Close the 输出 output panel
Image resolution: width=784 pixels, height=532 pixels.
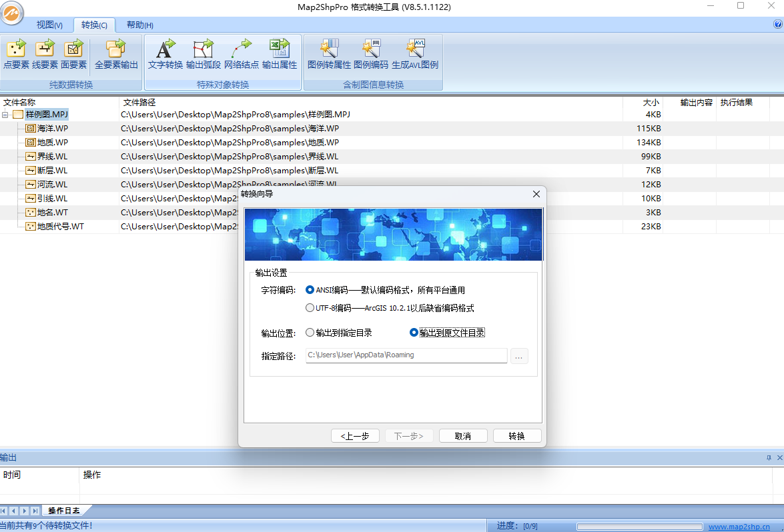pyautogui.click(x=779, y=457)
